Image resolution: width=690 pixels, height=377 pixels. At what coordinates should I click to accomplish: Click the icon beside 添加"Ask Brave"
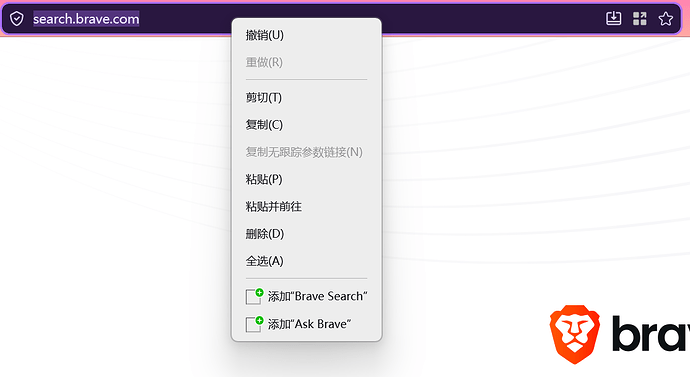[x=254, y=324]
